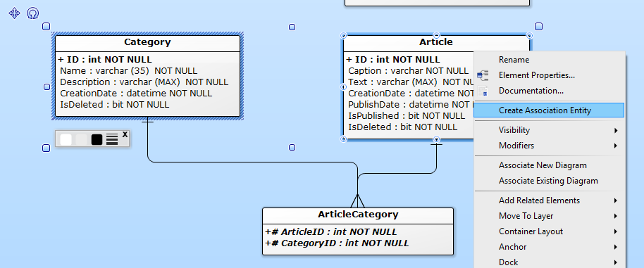Choose Associate Existing Diagram
This screenshot has height=268, width=644.
click(x=548, y=181)
